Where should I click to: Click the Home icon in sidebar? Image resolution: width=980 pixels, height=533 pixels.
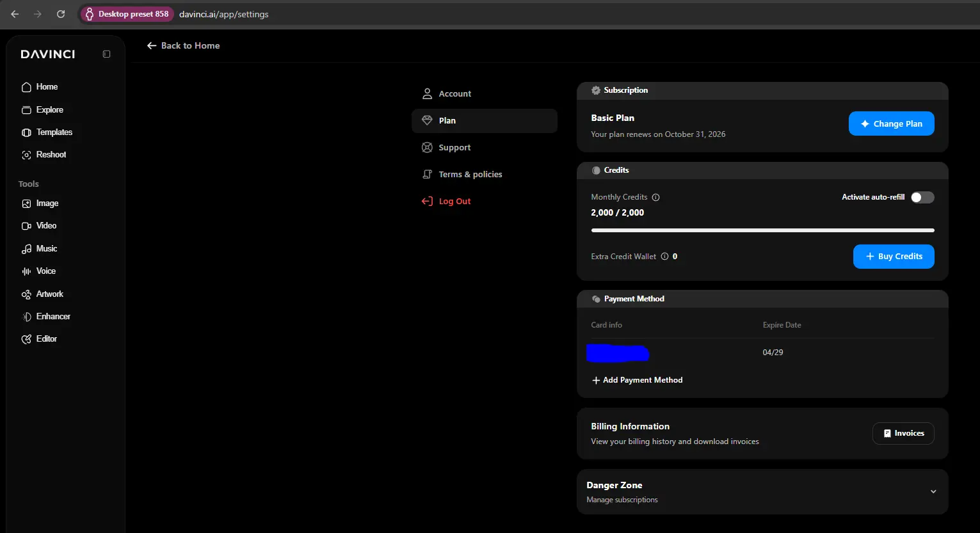click(26, 87)
